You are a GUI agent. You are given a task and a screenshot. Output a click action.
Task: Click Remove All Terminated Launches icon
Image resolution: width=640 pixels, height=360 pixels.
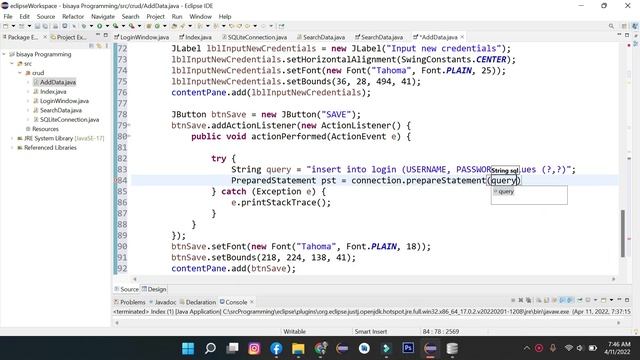[x=528, y=300]
